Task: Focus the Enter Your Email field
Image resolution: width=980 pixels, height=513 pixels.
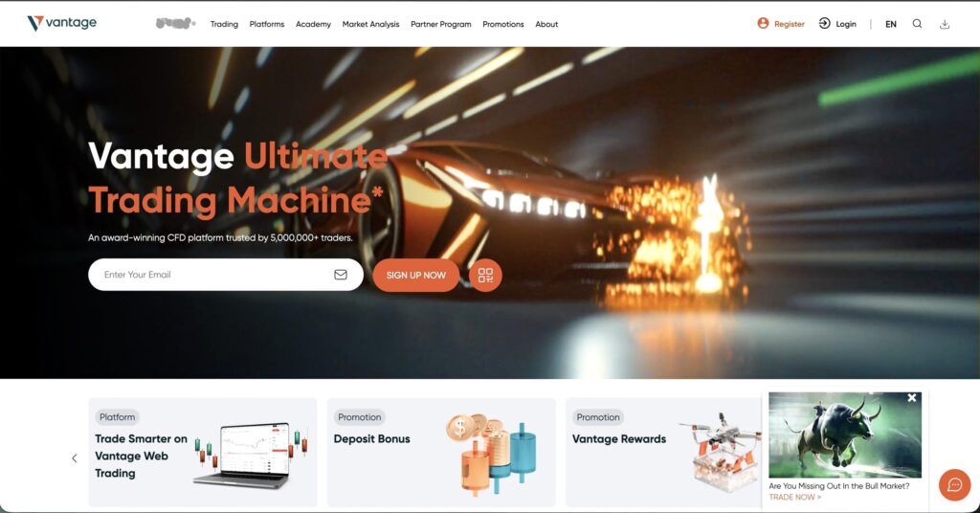Action: click(x=226, y=275)
